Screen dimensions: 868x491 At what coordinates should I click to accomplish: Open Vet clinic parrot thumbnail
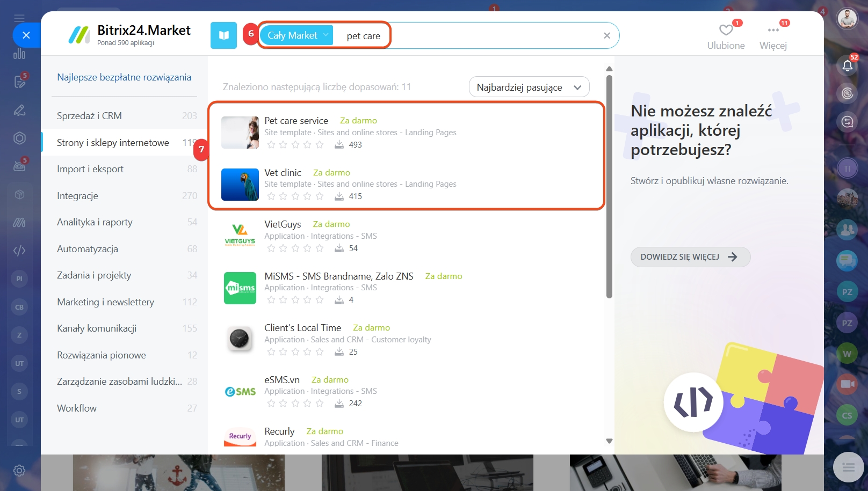click(240, 185)
